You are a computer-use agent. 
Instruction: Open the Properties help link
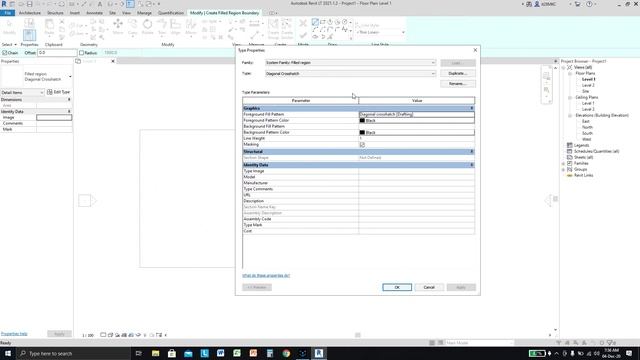pyautogui.click(x=14, y=334)
